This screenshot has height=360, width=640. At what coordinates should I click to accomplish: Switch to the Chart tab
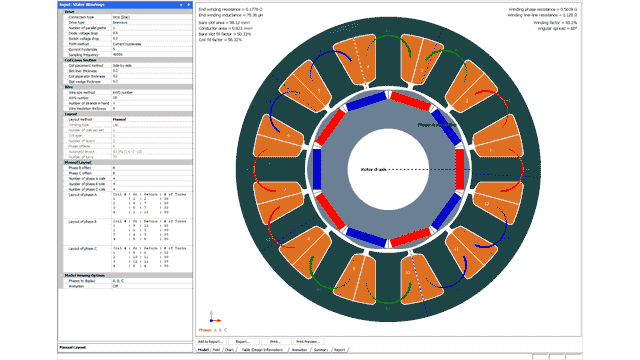click(229, 350)
